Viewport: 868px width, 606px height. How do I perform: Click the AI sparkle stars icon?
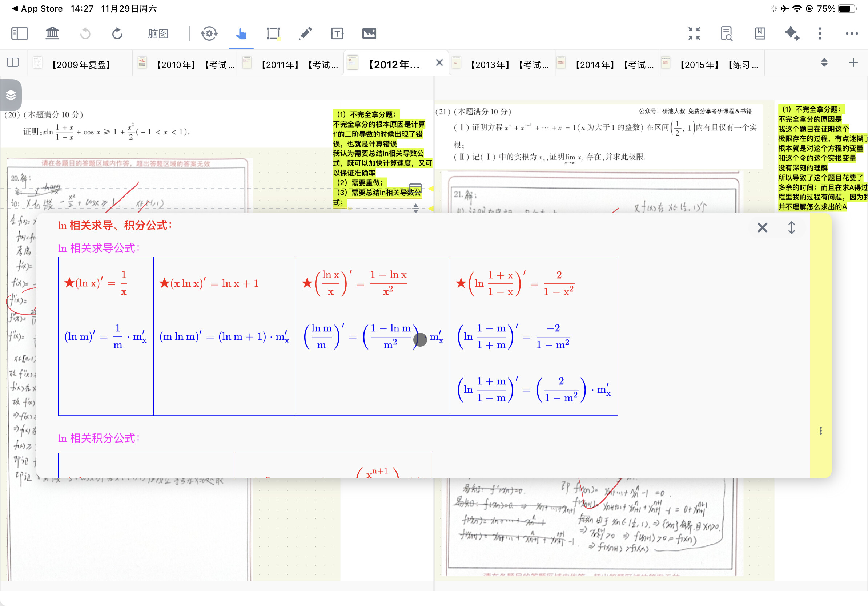pos(792,33)
